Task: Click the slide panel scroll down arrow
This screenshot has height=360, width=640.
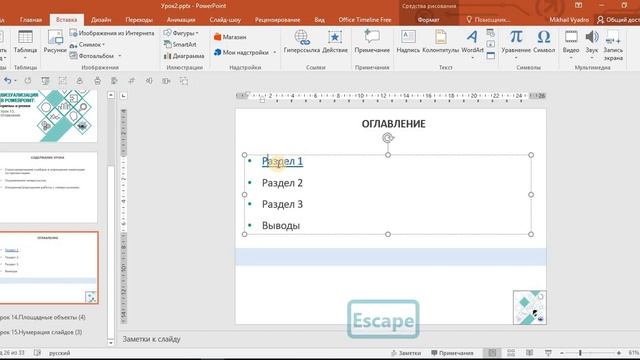Action: pyautogui.click(x=111, y=342)
